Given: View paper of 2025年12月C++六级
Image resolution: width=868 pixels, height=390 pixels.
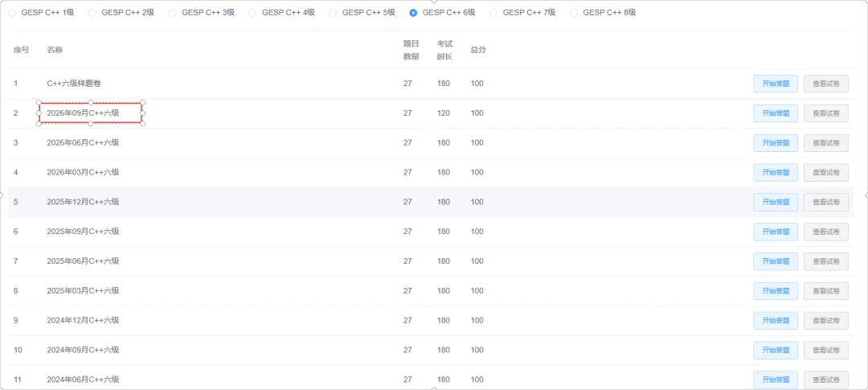Looking at the screenshot, I should [x=826, y=202].
